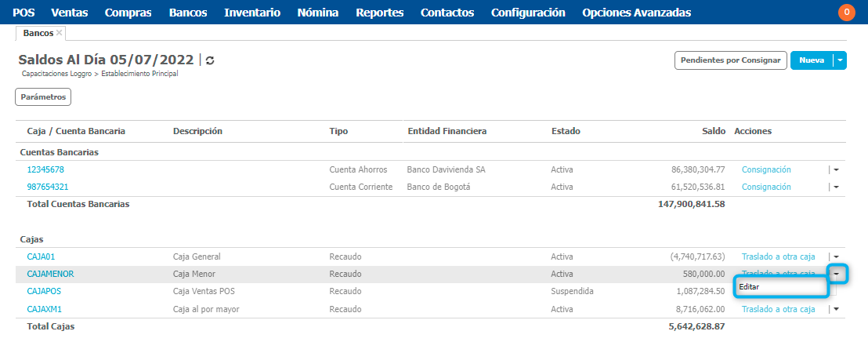This screenshot has height=342, width=868.
Task: Expand the Nueva button dropdown arrow
Action: 840,60
